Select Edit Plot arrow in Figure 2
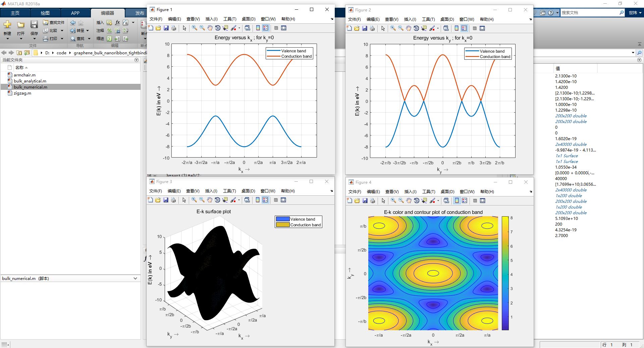644x348 pixels. point(383,28)
